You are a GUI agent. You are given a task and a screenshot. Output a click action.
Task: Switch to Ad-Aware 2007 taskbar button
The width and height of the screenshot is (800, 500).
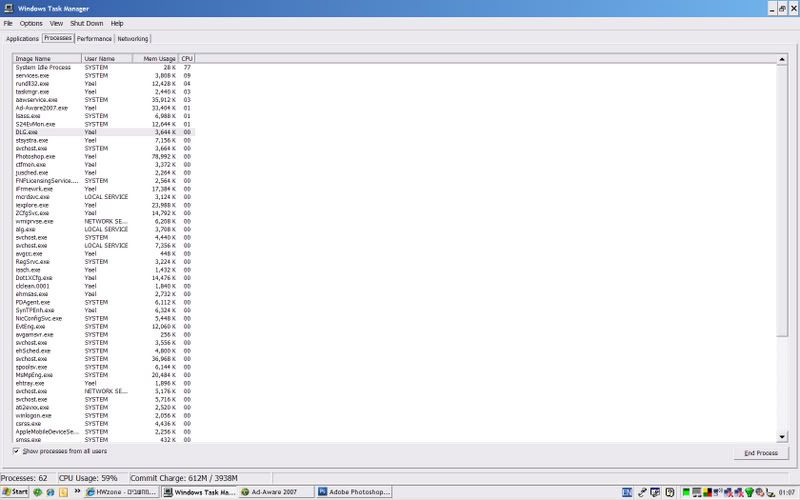click(x=276, y=492)
